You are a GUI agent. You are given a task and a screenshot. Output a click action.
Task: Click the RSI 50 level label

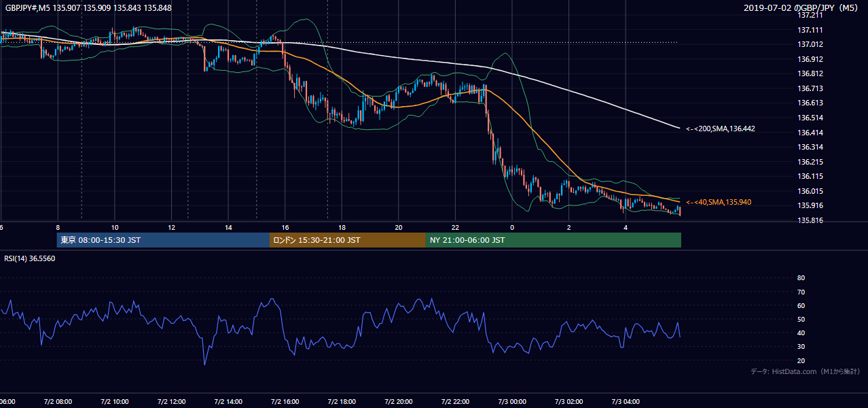pos(801,319)
